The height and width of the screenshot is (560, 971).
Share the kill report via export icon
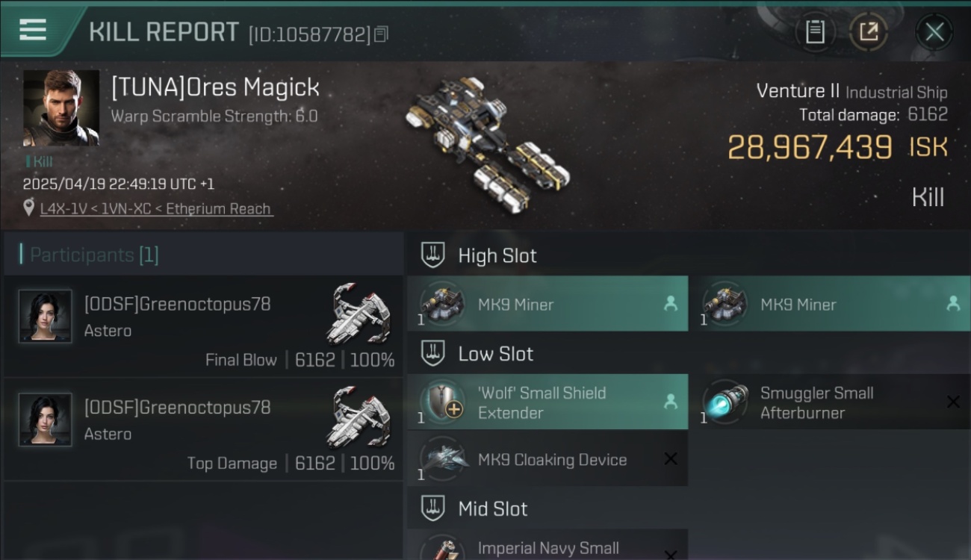point(869,31)
